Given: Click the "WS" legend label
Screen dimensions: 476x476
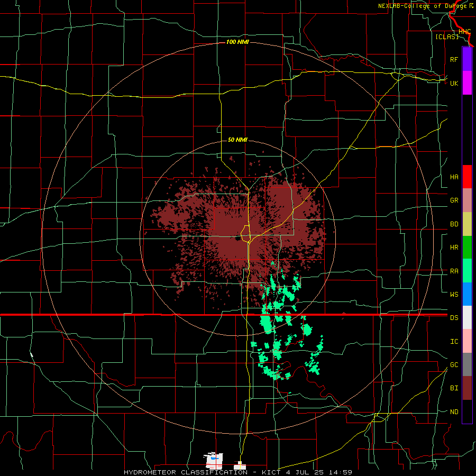Looking at the screenshot, I should (x=454, y=295).
